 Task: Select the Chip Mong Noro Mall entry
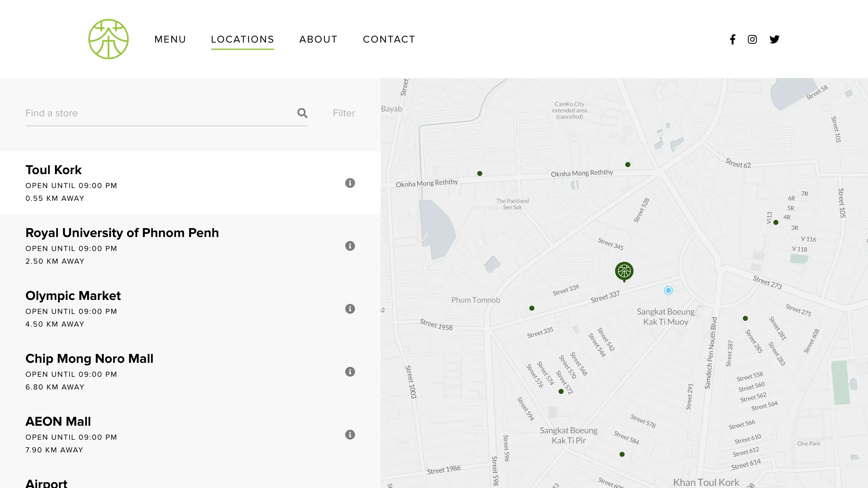190,371
